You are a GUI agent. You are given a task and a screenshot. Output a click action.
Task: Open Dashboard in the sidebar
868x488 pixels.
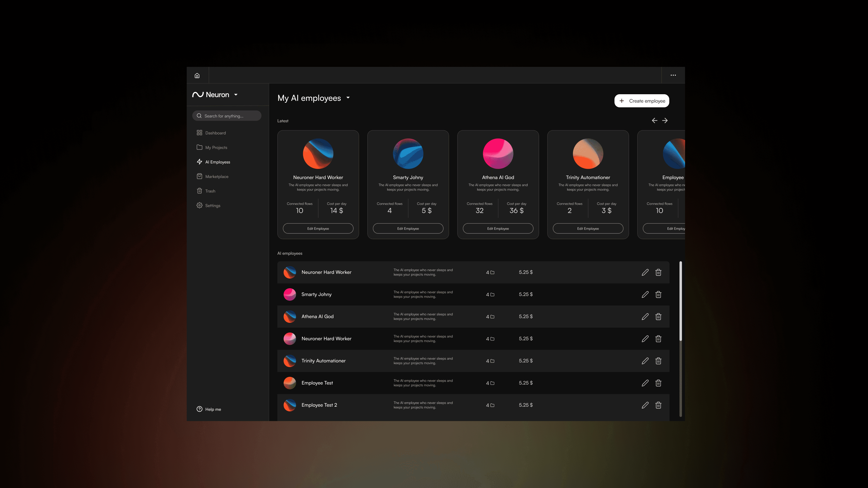point(215,133)
